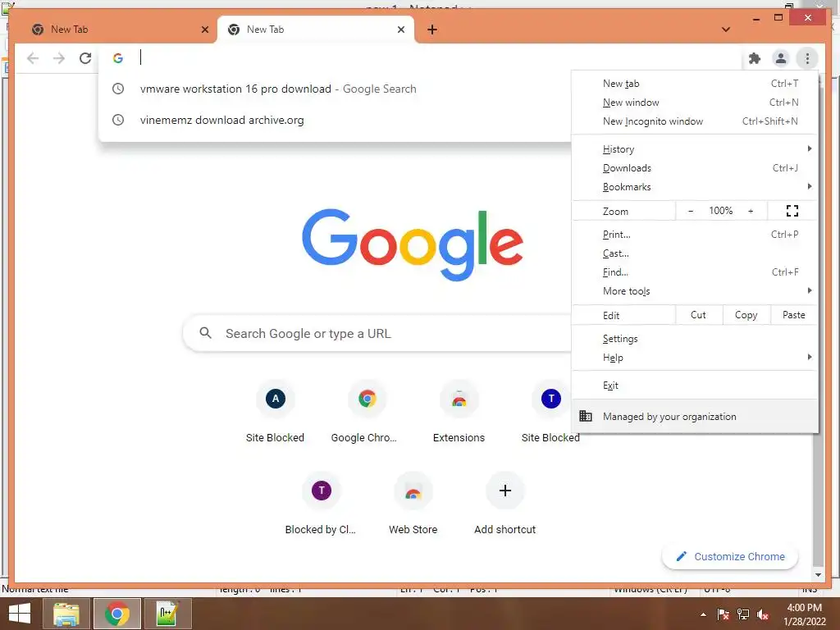The image size is (840, 630).
Task: Open the tab search chevron
Action: 726,30
